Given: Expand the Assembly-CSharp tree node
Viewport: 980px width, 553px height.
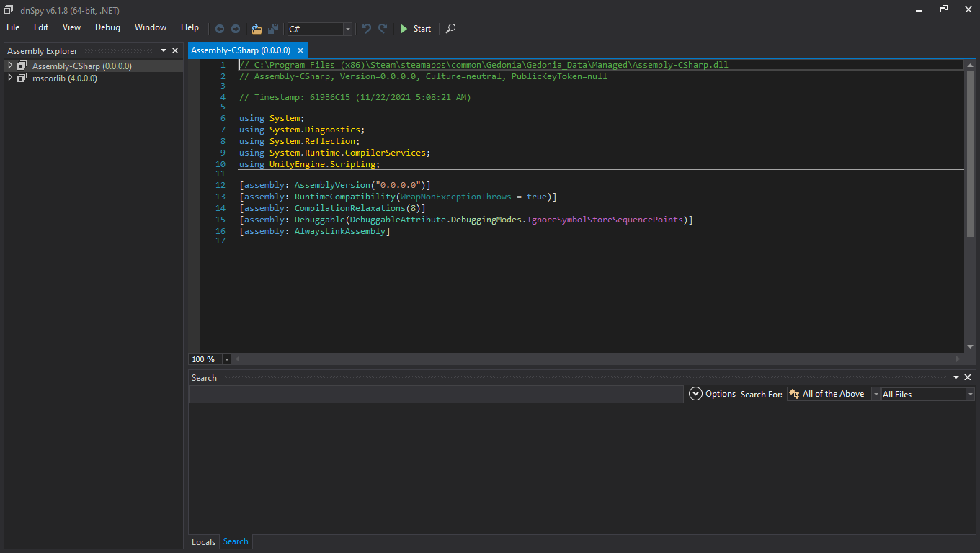Looking at the screenshot, I should (10, 66).
